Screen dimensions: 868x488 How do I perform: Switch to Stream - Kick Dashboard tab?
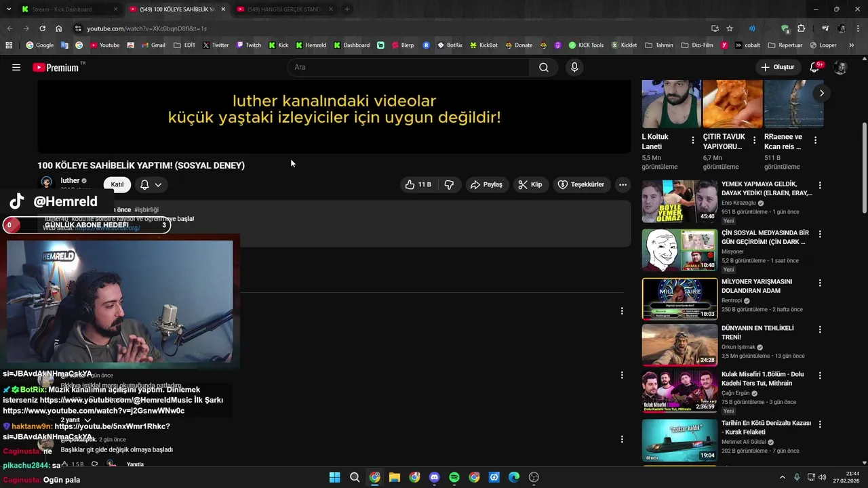pyautogui.click(x=69, y=9)
